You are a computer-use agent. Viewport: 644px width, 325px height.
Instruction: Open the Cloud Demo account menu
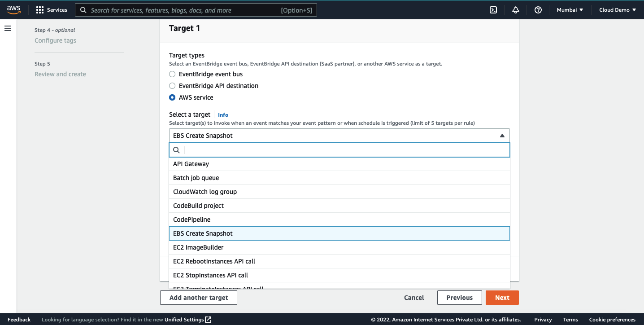(617, 10)
